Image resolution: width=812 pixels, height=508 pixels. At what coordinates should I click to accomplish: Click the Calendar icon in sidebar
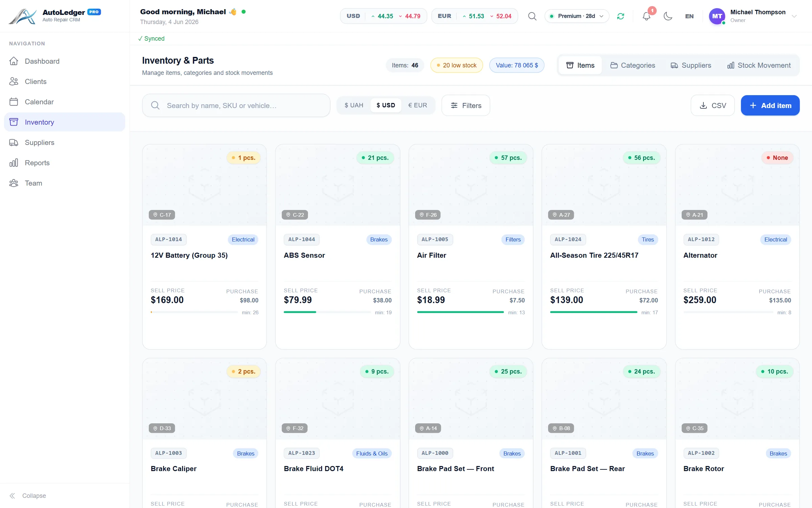pyautogui.click(x=14, y=102)
